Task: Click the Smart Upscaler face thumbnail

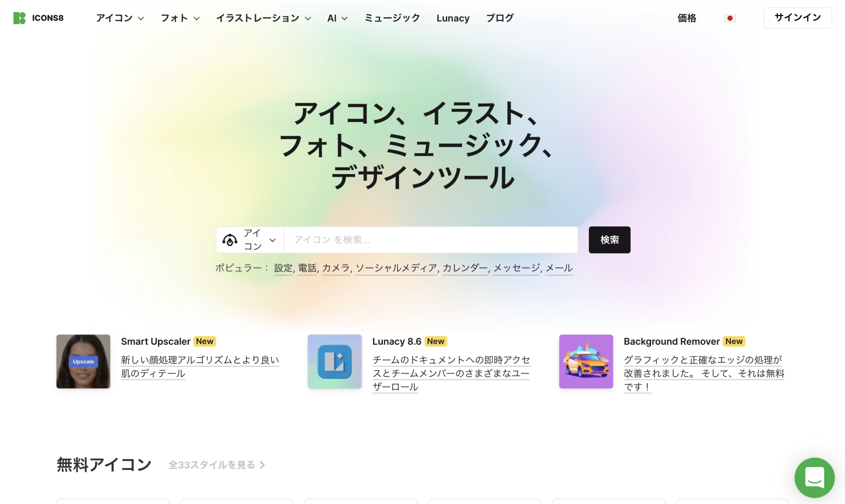Action: pyautogui.click(x=83, y=361)
